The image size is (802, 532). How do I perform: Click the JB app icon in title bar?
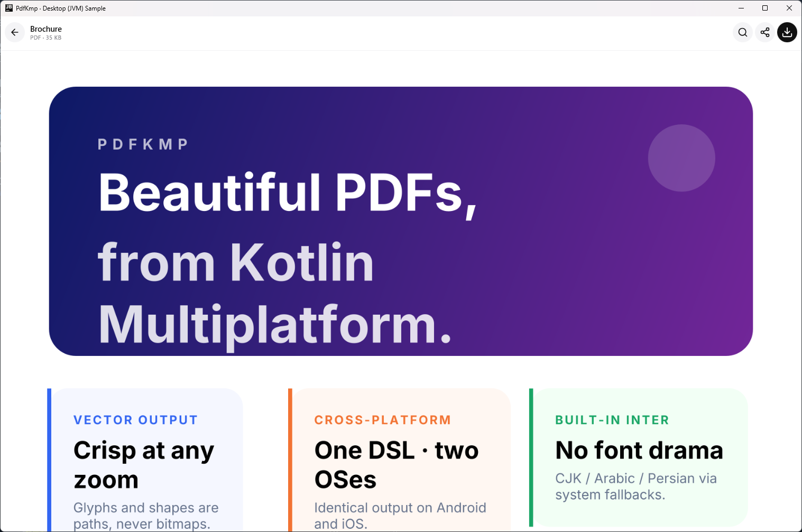tap(8, 8)
